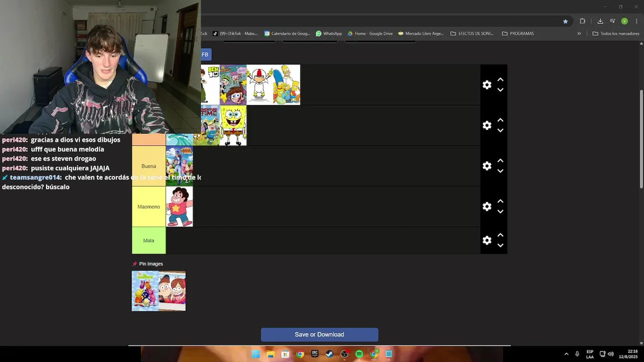Viewport: 644px width, 362px height.
Task: Open Microsoft Store from the taskbar
Action: (x=285, y=354)
